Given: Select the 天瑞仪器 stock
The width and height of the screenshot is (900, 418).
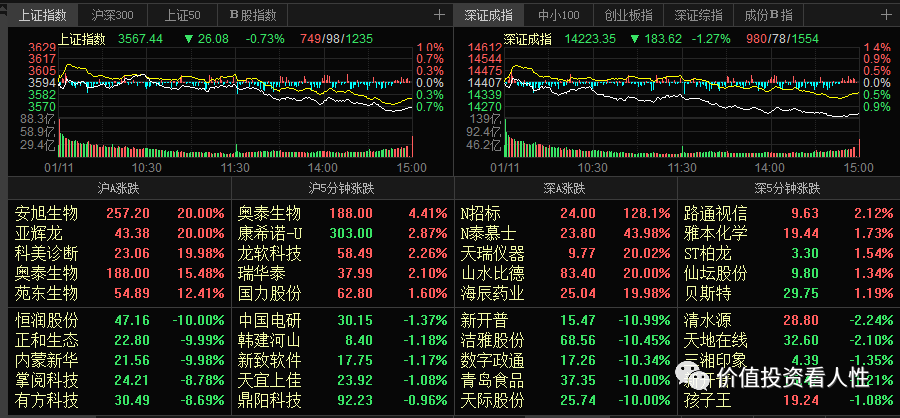Looking at the screenshot, I should click(565, 253).
